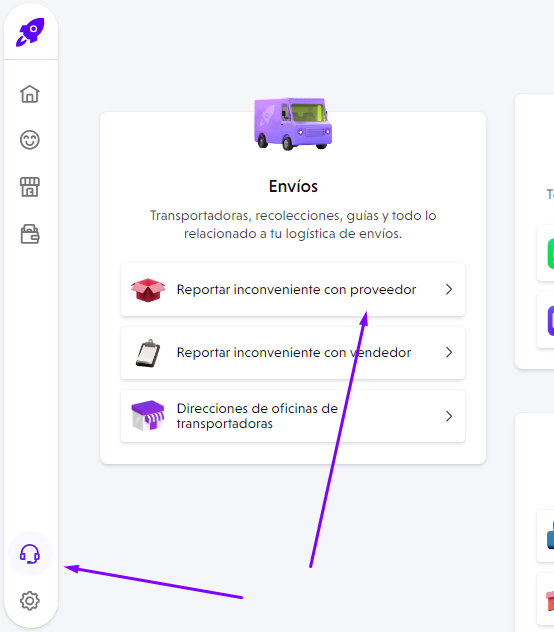
Task: Open the store sidebar icon
Action: 30,187
